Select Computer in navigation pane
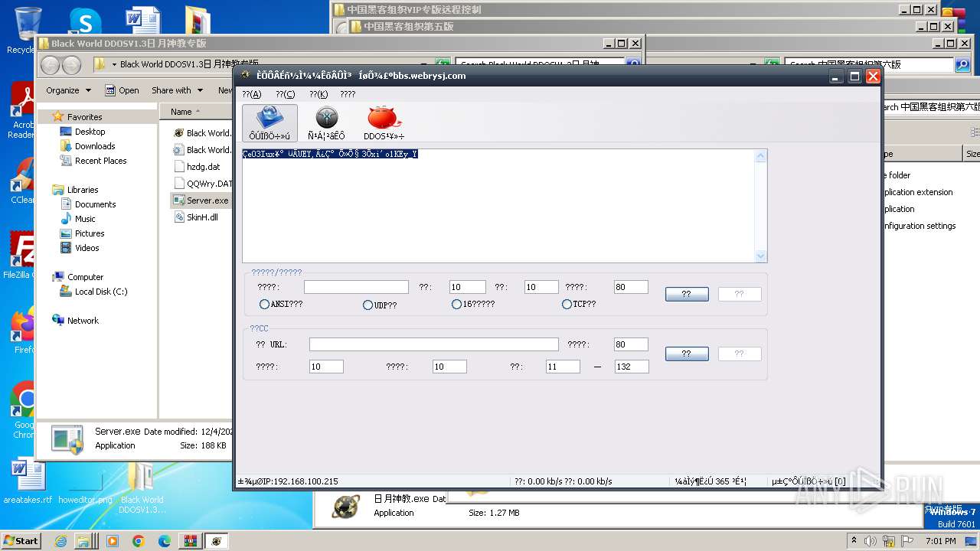The image size is (980, 551). [x=85, y=277]
